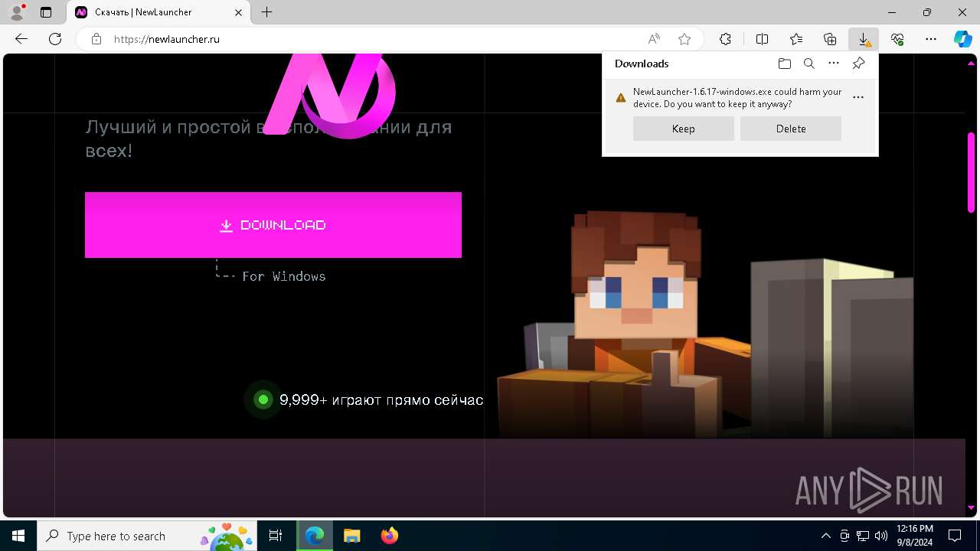Image resolution: width=980 pixels, height=551 pixels.
Task: Click the Type here to search box
Action: click(149, 536)
